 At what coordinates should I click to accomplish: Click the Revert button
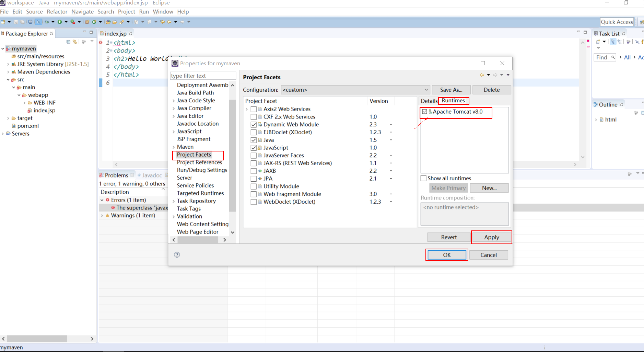449,237
